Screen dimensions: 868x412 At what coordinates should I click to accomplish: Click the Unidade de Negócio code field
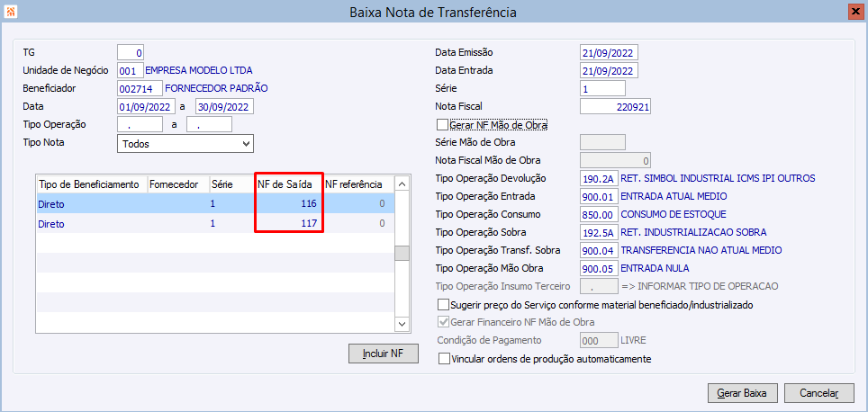point(131,71)
